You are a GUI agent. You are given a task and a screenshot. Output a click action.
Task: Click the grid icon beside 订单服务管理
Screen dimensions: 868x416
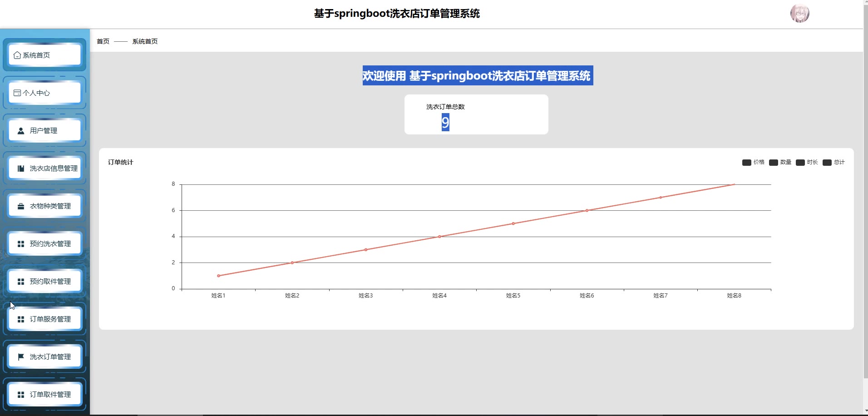coord(21,319)
